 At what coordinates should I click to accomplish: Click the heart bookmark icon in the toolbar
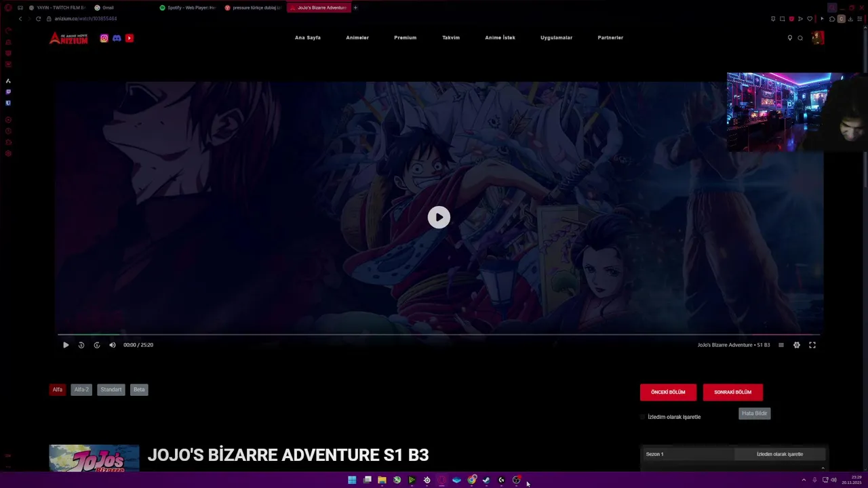[x=810, y=19]
